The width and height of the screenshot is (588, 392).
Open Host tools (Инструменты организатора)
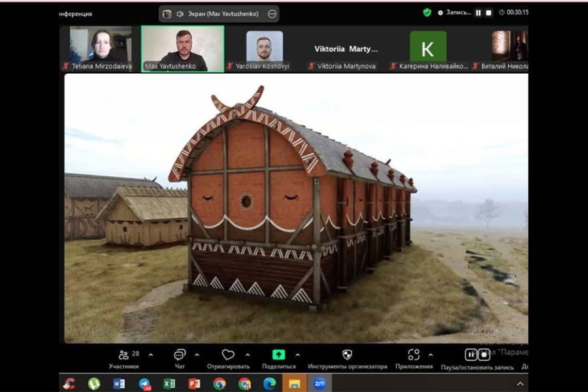coord(347,355)
